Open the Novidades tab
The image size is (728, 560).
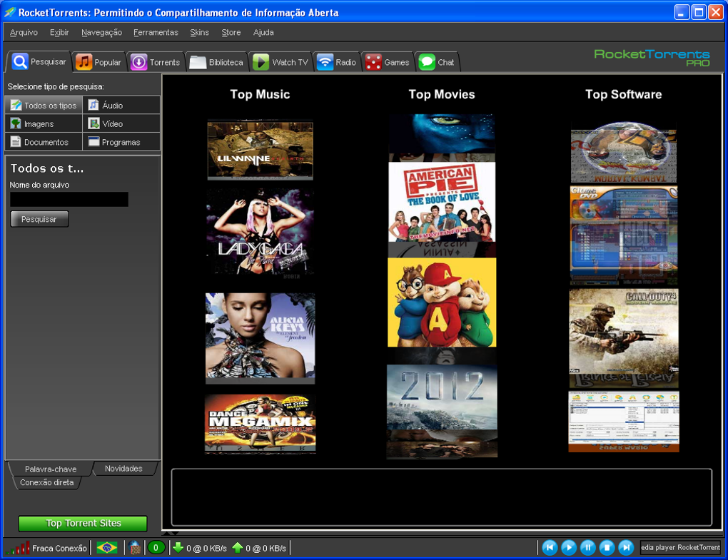tap(123, 469)
